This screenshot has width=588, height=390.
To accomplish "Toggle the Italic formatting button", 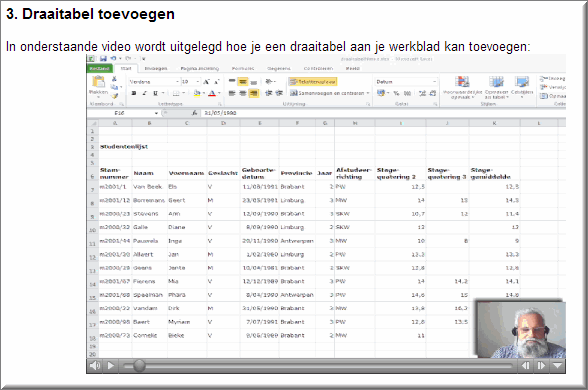I will 144,93.
